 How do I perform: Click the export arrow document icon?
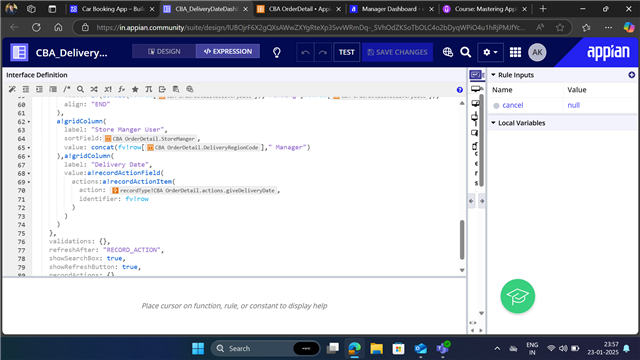coord(162,89)
